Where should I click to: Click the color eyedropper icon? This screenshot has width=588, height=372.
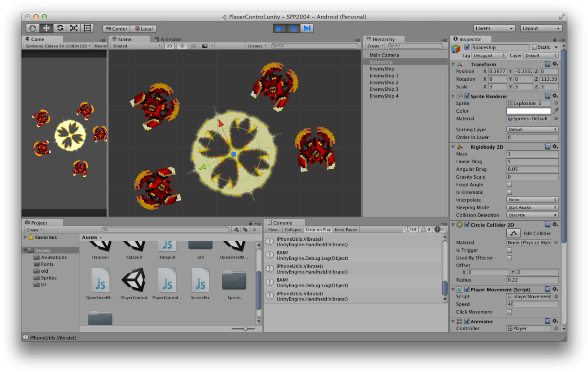pyautogui.click(x=556, y=111)
